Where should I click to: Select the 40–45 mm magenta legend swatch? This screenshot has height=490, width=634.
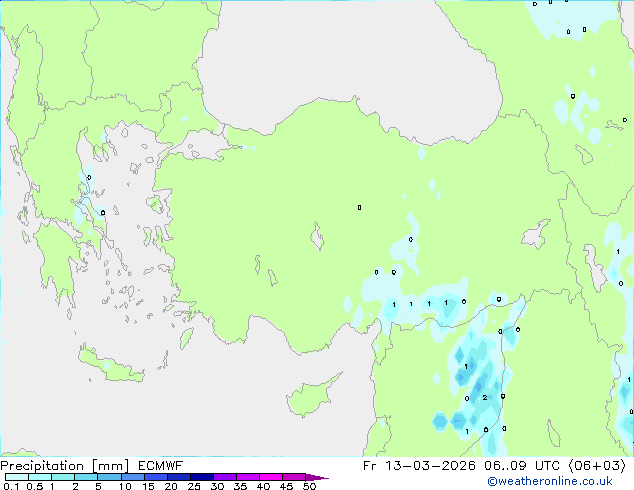[271, 477]
